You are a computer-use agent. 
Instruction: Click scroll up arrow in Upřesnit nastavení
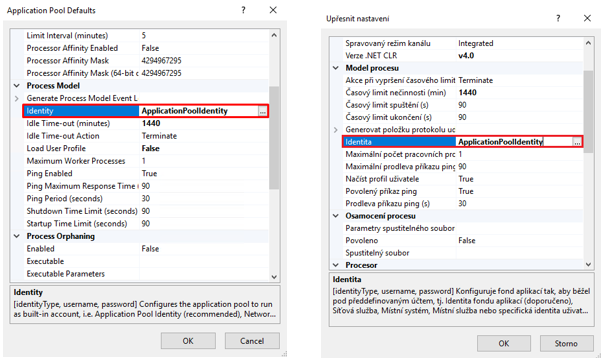pos(588,43)
